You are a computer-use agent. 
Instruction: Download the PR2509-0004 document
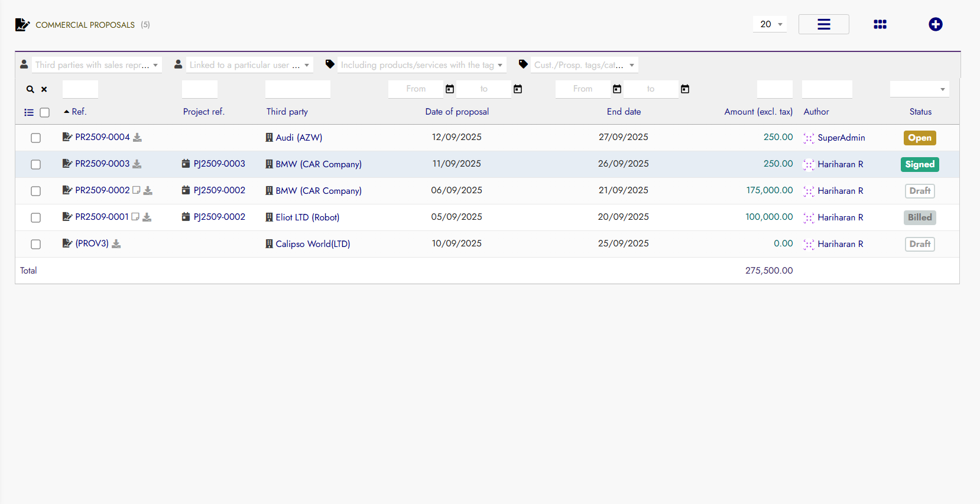tap(137, 138)
